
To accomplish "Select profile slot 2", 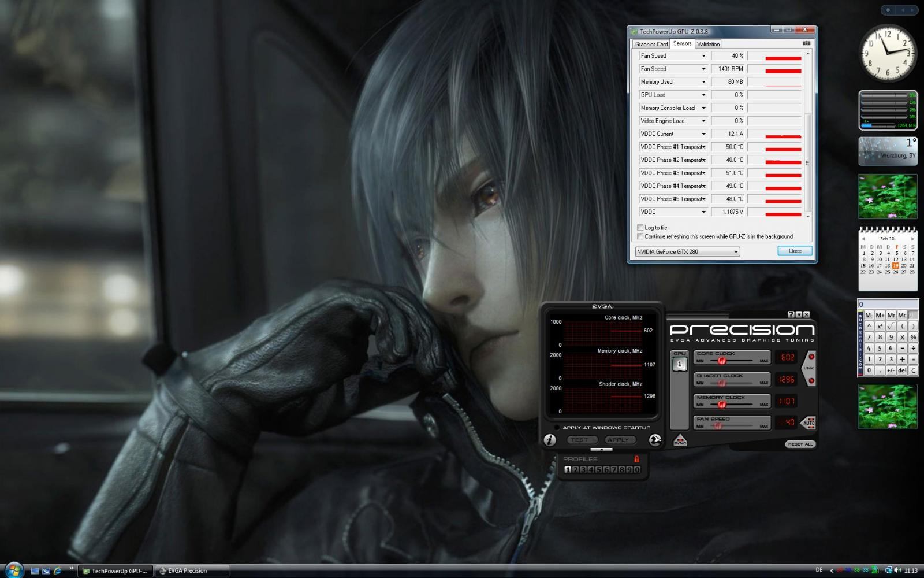I will (575, 470).
